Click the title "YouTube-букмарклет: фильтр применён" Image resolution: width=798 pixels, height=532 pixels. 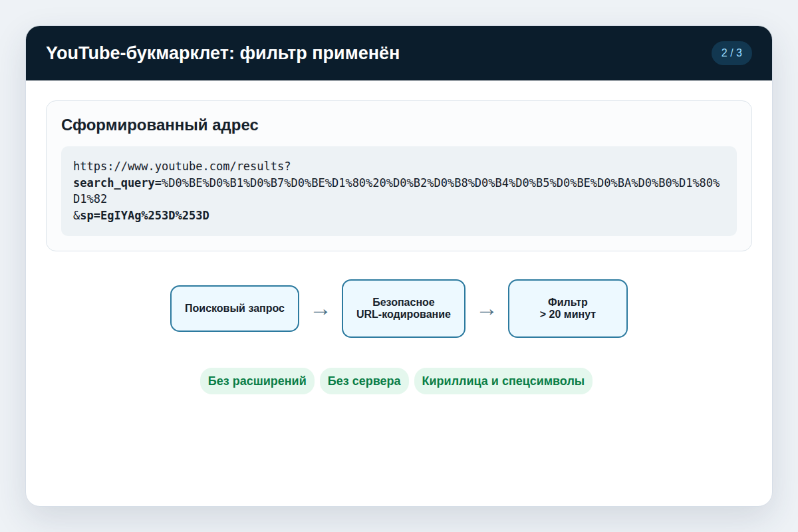coord(223,53)
